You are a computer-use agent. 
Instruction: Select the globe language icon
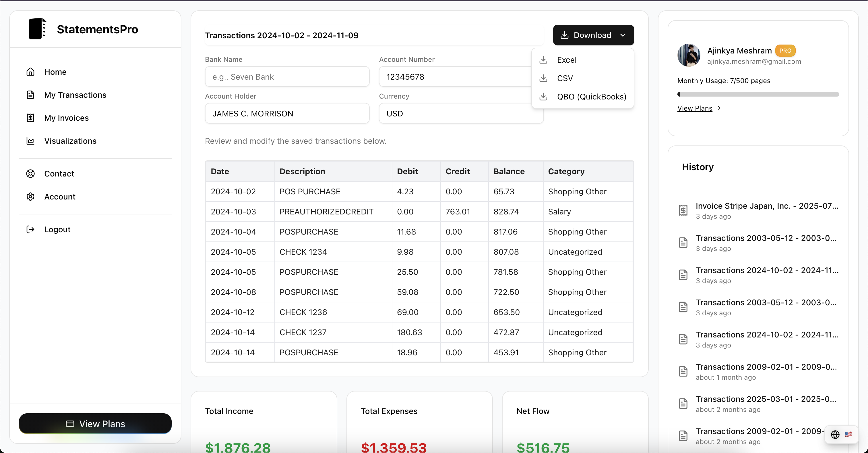[835, 434]
